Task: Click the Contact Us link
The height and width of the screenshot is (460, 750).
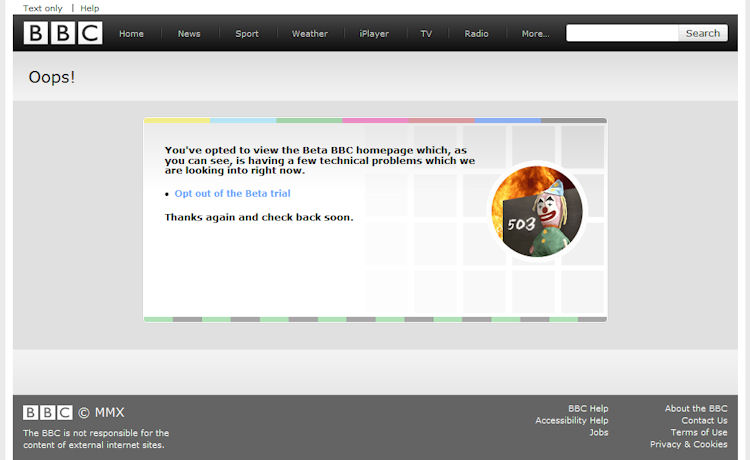Action: 704,420
